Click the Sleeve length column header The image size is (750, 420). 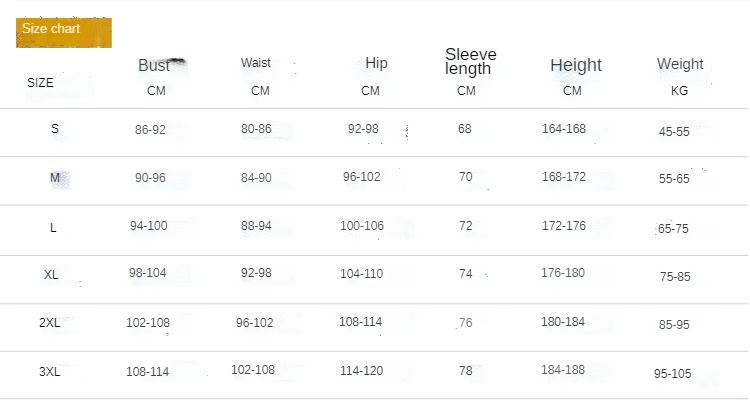(470, 61)
